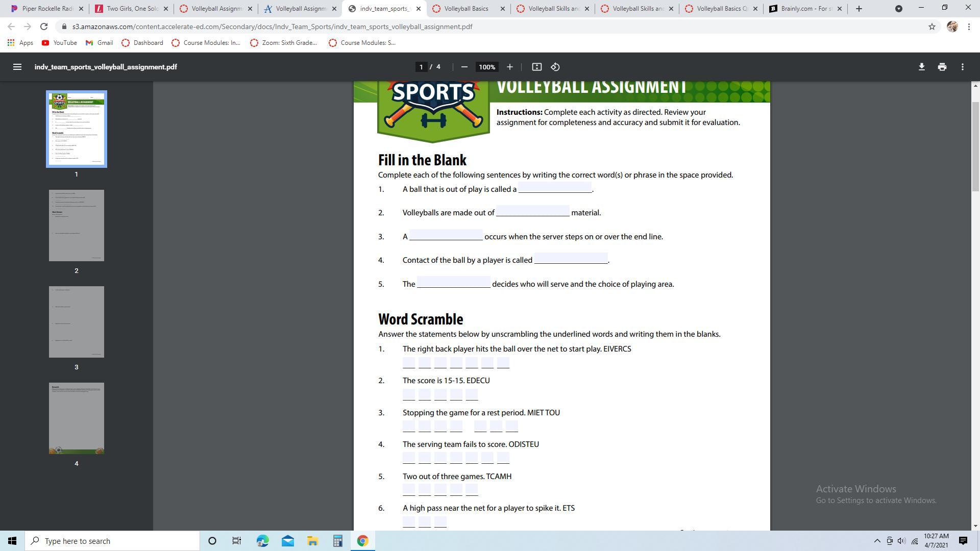The image size is (980, 551).
Task: Bookmark this page with the star icon
Action: tap(932, 27)
